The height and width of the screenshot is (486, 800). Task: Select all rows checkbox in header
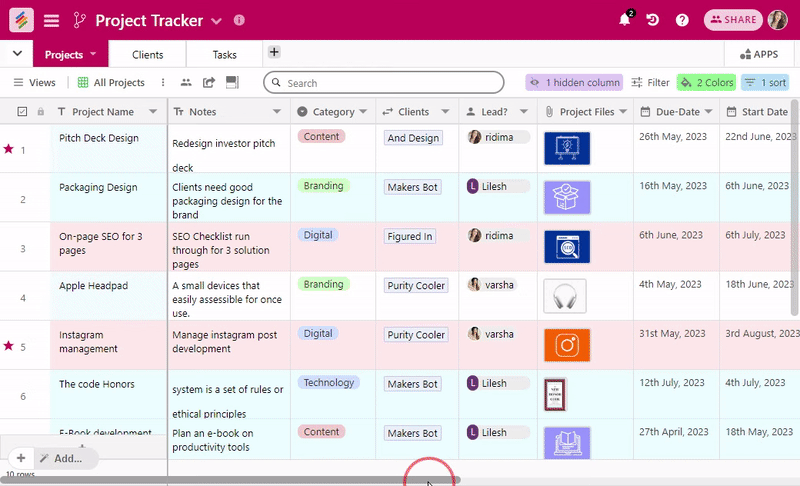coord(22,112)
